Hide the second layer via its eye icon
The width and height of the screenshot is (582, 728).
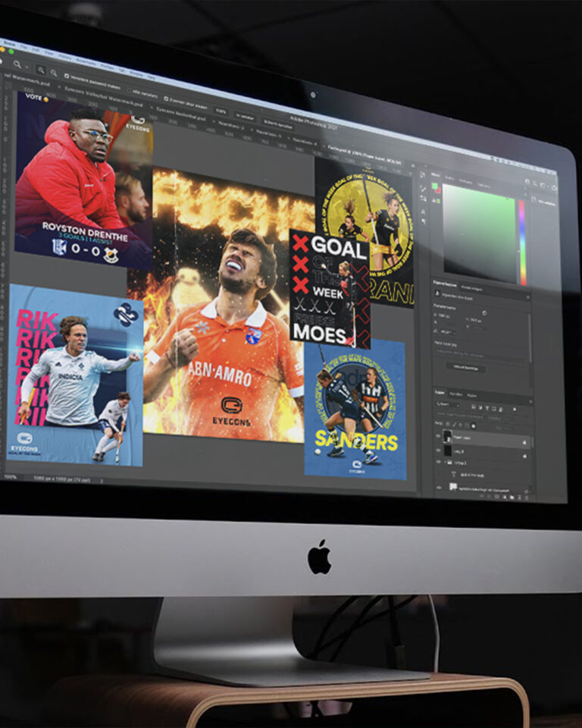438,450
